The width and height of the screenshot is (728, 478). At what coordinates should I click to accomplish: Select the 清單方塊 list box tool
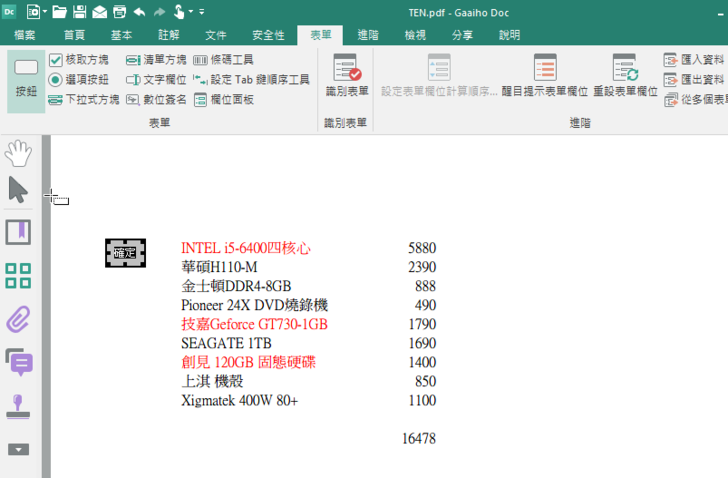click(x=156, y=59)
